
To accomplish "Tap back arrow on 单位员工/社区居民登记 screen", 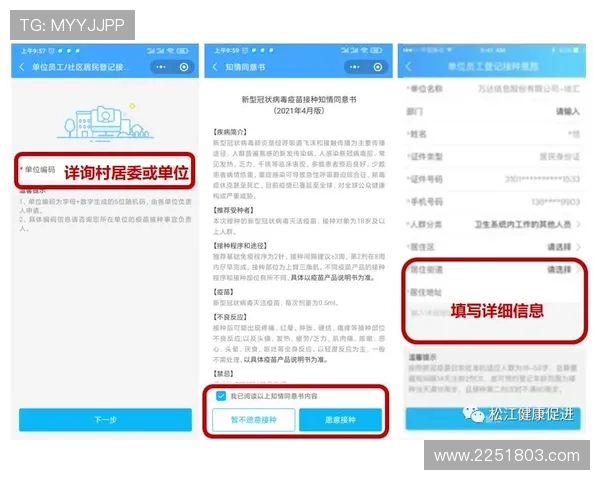I will [x=22, y=67].
